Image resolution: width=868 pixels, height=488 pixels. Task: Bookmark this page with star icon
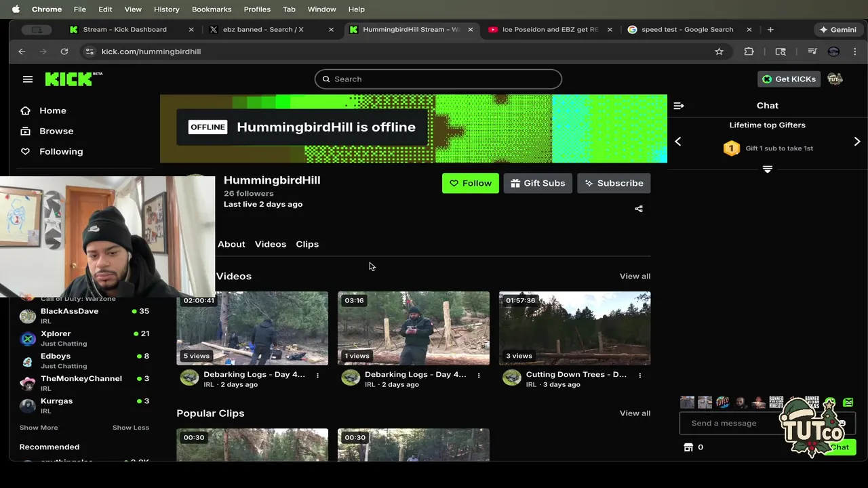[x=719, y=52]
